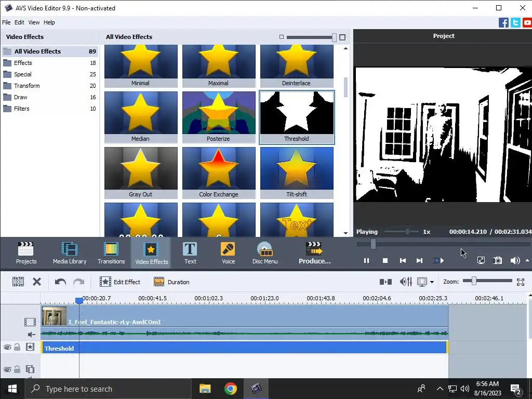Delete the selected timeline object
Viewport: 532px width, 399px height.
[37, 282]
